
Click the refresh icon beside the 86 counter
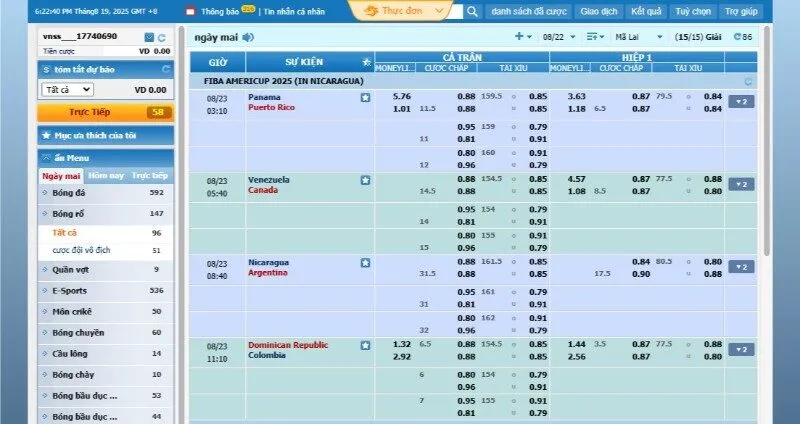point(737,36)
